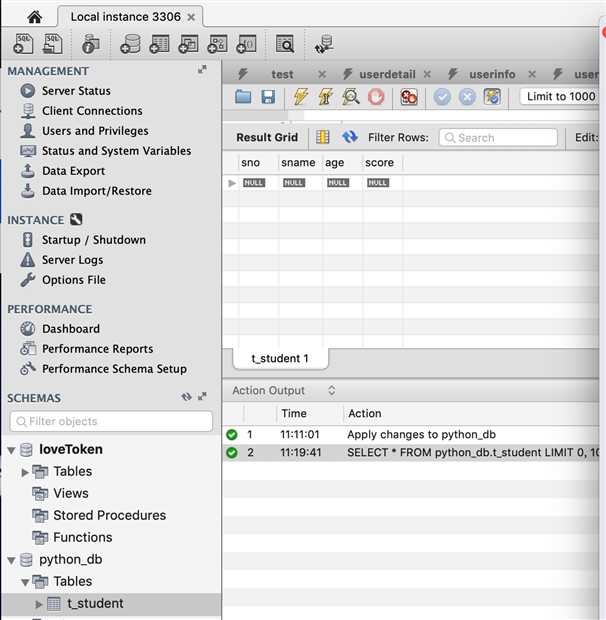Image resolution: width=606 pixels, height=620 pixels.
Task: Save the script with floppy icon
Action: [268, 97]
